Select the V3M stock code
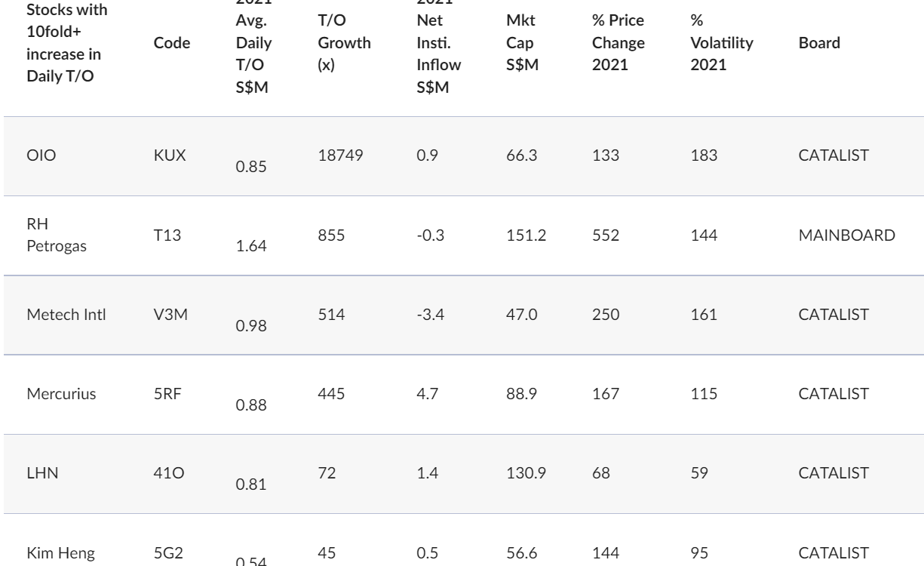This screenshot has height=566, width=924. point(166,315)
